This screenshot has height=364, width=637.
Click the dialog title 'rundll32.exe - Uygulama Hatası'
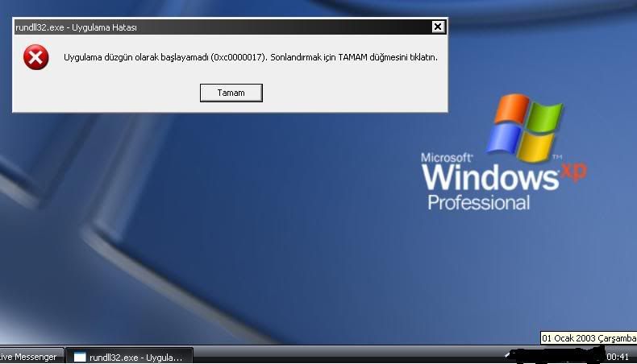pos(76,27)
